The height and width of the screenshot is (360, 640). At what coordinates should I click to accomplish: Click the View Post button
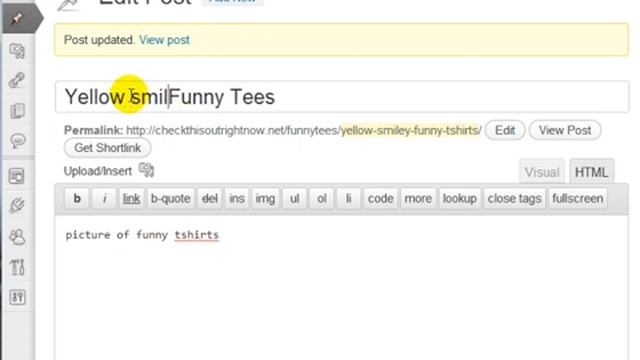pos(565,130)
